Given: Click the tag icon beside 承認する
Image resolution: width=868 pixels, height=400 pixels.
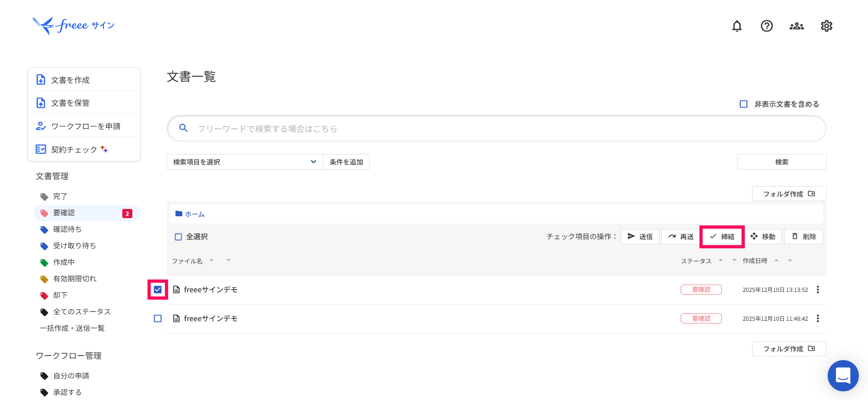Looking at the screenshot, I should click(x=44, y=393).
